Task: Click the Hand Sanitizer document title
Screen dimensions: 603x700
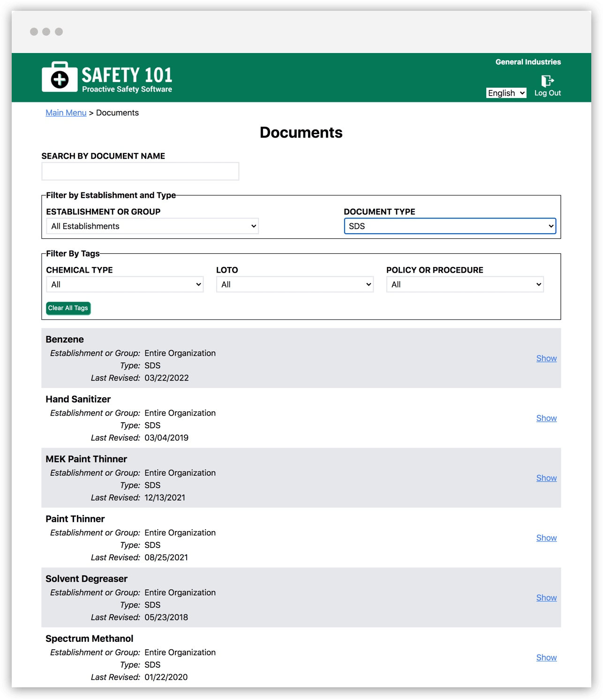Action: [x=78, y=399]
